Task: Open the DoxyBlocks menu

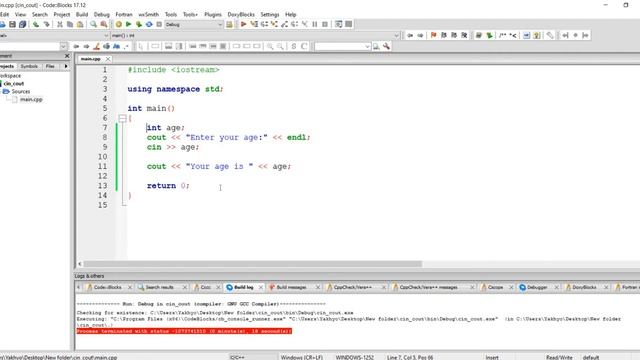Action: (x=241, y=14)
